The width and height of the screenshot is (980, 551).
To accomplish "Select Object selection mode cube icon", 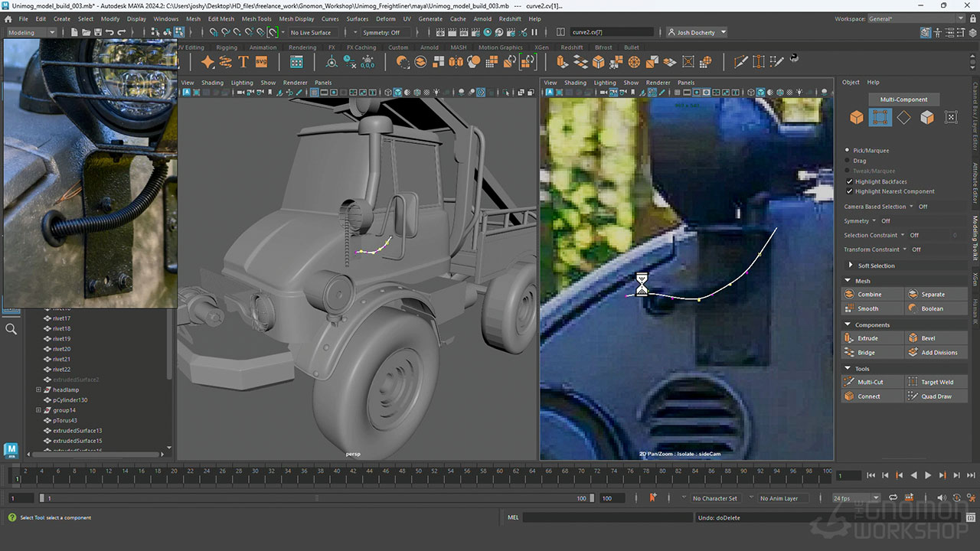I will (x=856, y=117).
